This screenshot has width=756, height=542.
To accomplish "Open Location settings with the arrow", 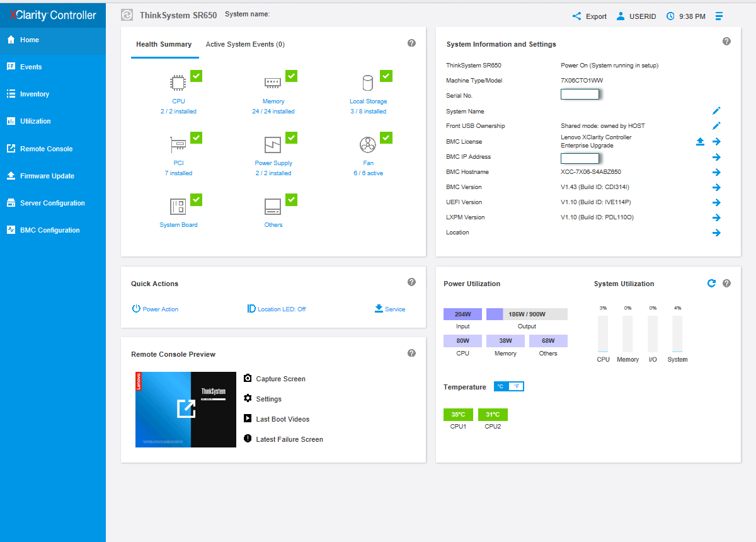I will pyautogui.click(x=716, y=233).
